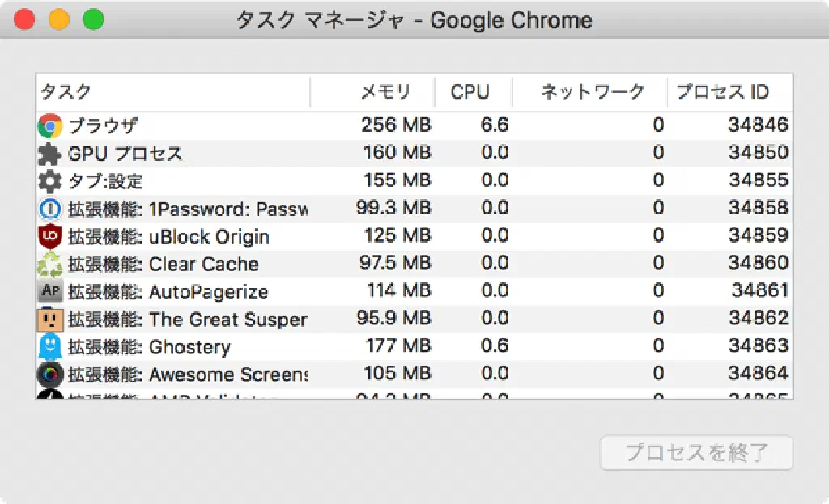Sort by the CPU column header
The width and height of the screenshot is (829, 504).
[x=470, y=91]
